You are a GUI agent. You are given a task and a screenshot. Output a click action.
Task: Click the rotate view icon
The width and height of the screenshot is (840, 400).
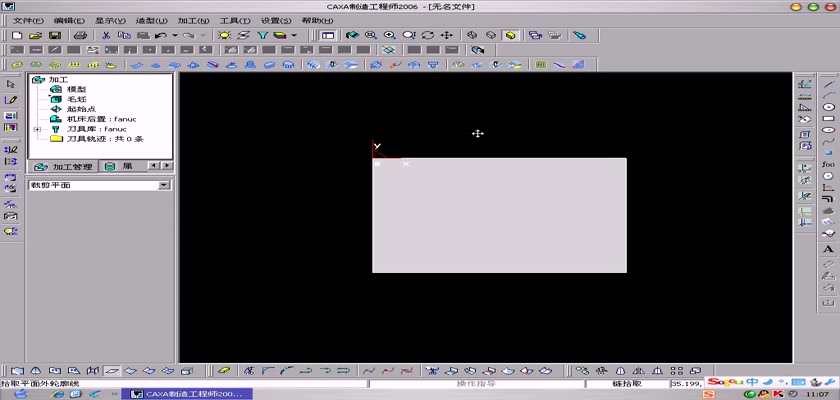pos(428,35)
